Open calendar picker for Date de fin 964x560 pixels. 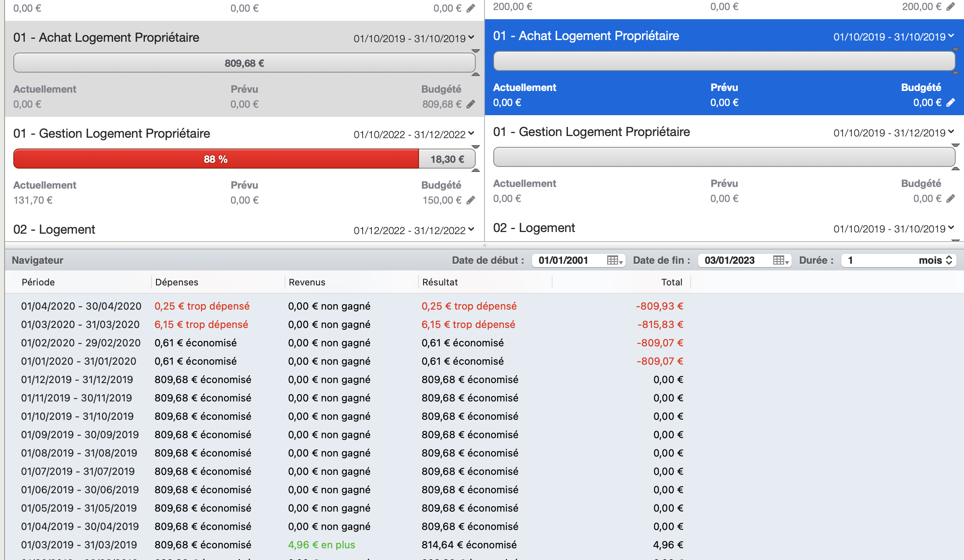[x=781, y=260]
